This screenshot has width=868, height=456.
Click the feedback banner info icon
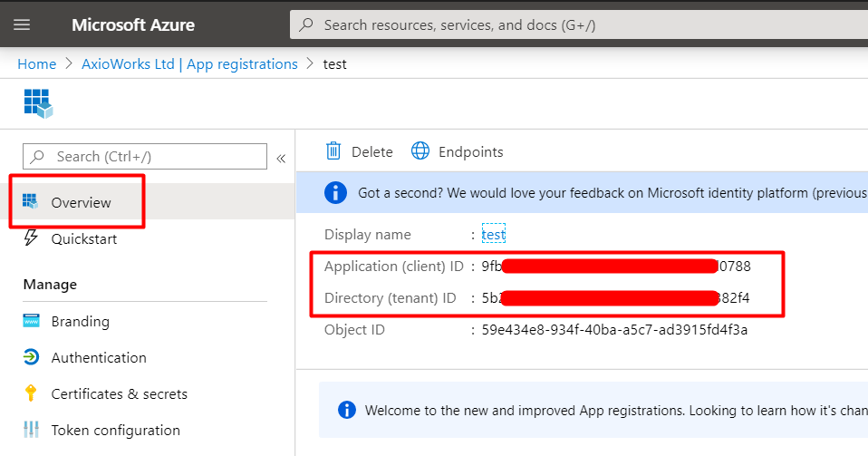335,193
